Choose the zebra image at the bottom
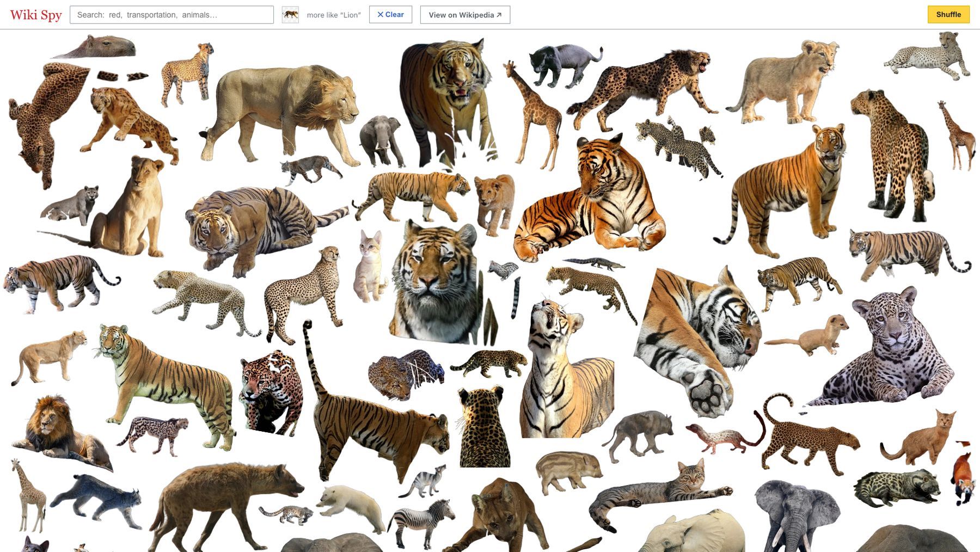 click(421, 523)
